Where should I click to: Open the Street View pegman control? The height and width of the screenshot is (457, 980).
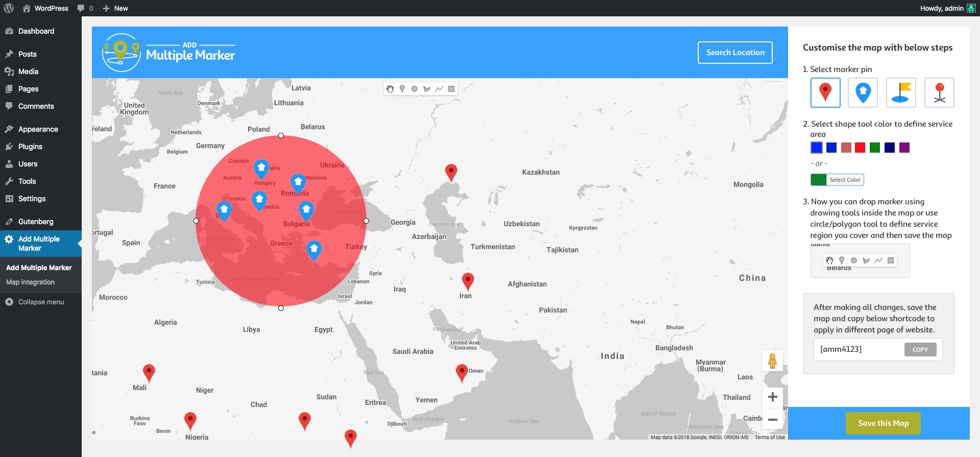point(773,362)
